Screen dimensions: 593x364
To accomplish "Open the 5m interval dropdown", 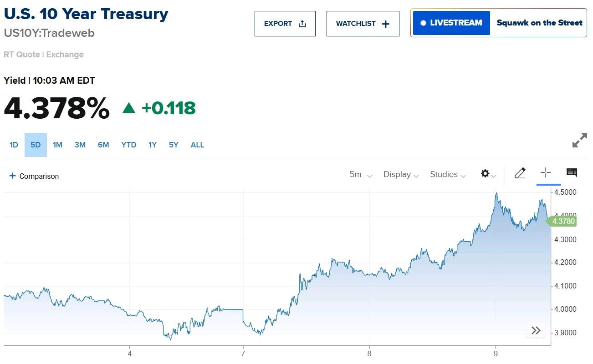I will (x=361, y=175).
